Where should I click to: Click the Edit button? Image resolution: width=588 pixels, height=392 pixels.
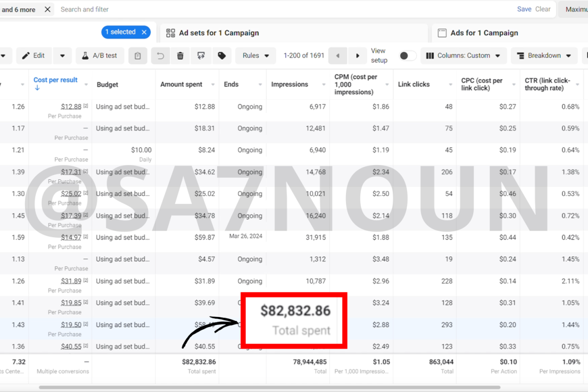click(33, 56)
